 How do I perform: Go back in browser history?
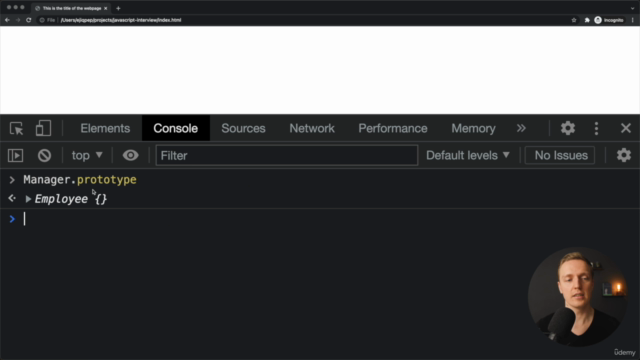[x=7, y=20]
